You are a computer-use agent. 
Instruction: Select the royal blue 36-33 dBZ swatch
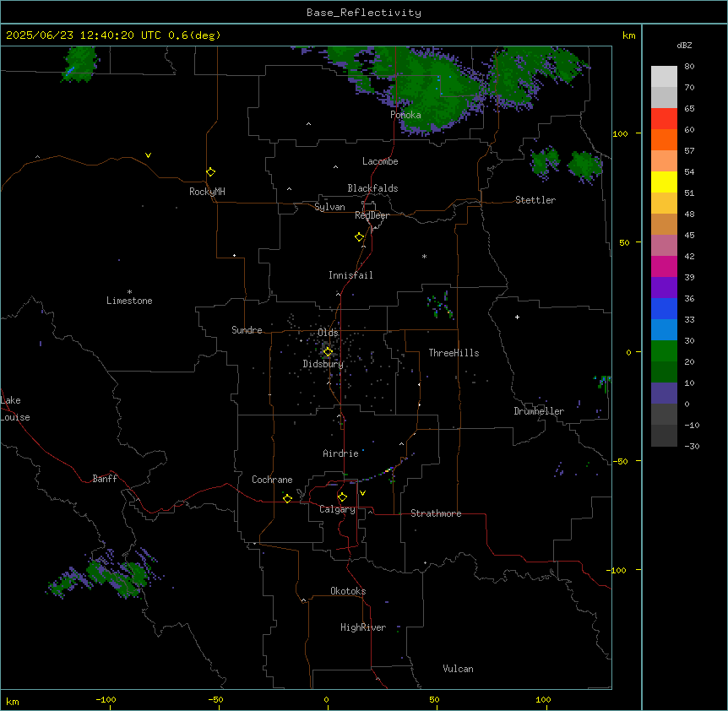coord(664,308)
